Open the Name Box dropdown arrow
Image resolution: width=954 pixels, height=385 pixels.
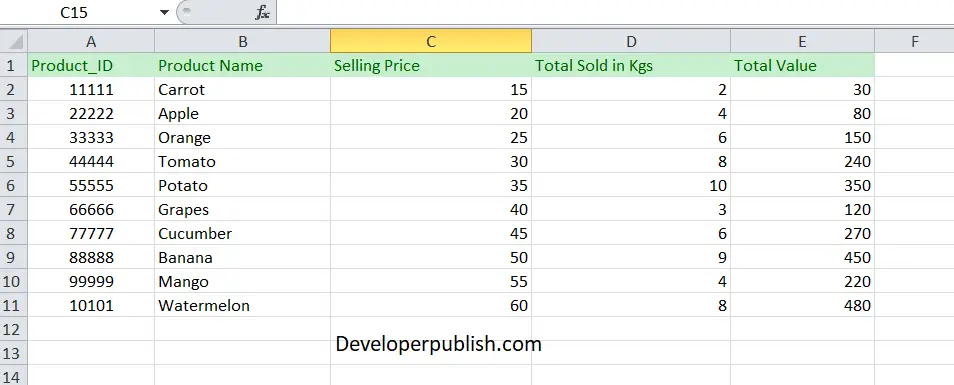coord(164,12)
